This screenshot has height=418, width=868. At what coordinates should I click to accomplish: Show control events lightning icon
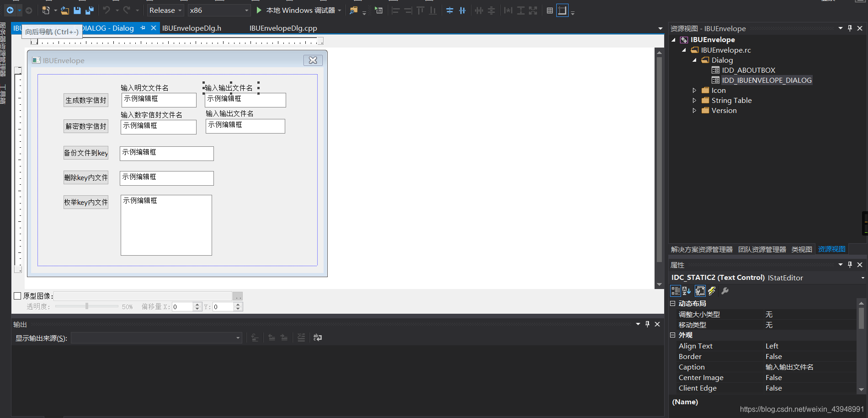point(712,290)
